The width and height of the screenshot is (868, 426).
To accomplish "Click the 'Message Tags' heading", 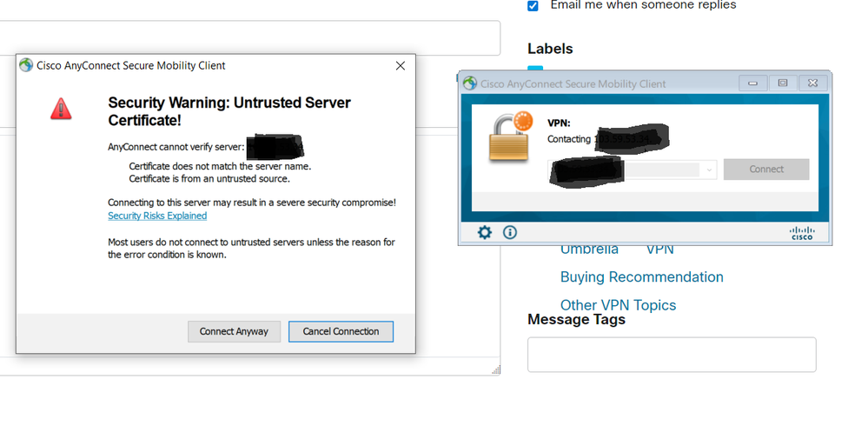I will click(x=576, y=320).
